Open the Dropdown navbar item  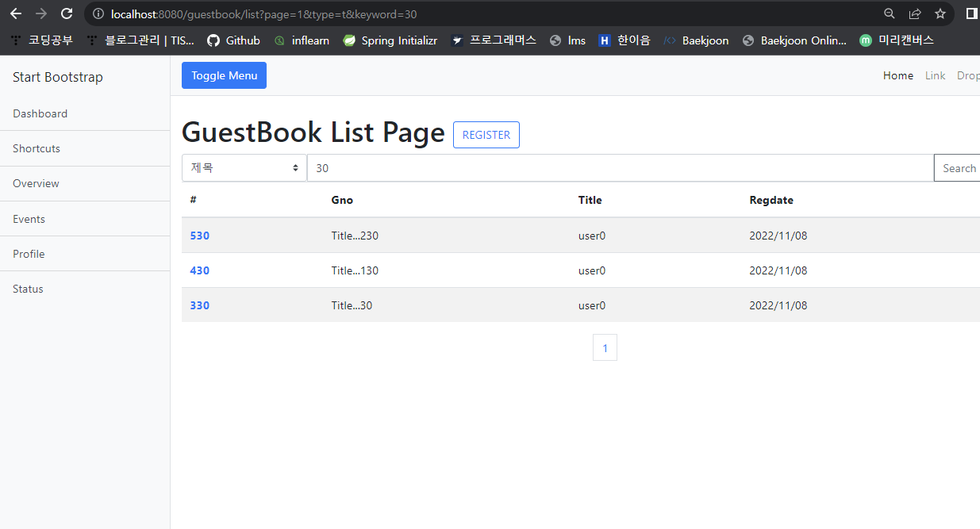pos(968,75)
